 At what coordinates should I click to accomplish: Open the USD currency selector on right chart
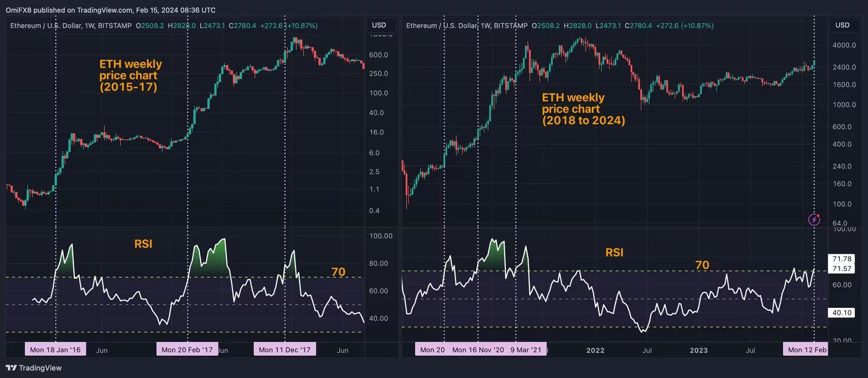coord(842,25)
